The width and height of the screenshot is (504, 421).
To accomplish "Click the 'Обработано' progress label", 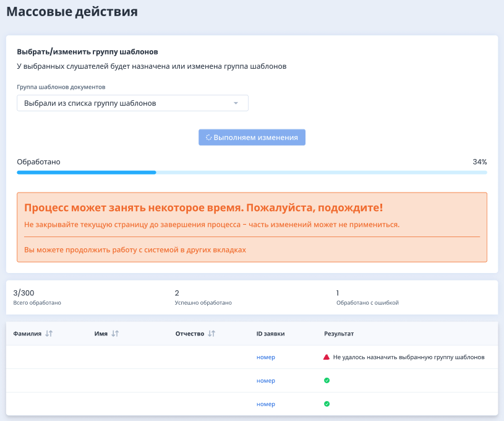I will 38,162.
